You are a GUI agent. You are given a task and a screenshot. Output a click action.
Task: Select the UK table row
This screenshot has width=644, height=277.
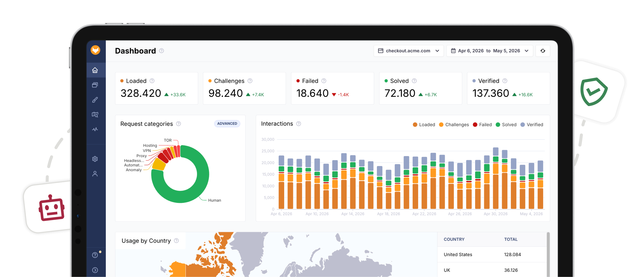(492, 270)
